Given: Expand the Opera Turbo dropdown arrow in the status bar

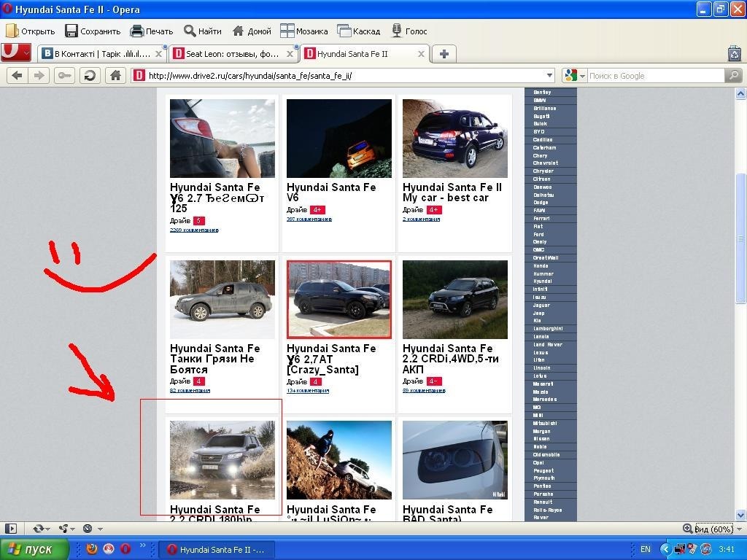Looking at the screenshot, I should (x=100, y=529).
